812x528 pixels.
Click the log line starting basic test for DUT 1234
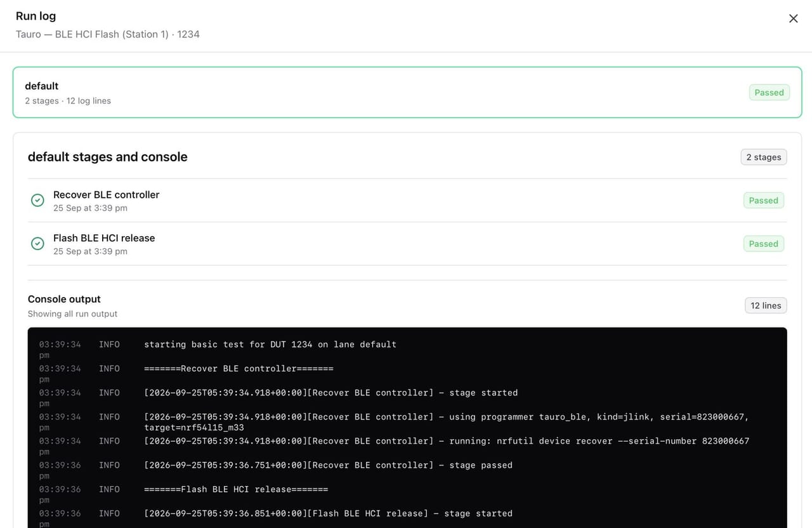[270, 345]
